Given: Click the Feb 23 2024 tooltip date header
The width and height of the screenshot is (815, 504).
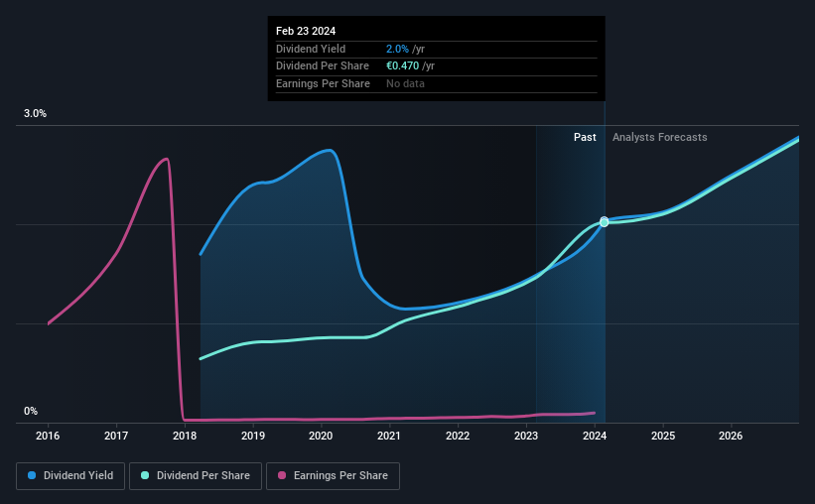Looking at the screenshot, I should pos(306,31).
